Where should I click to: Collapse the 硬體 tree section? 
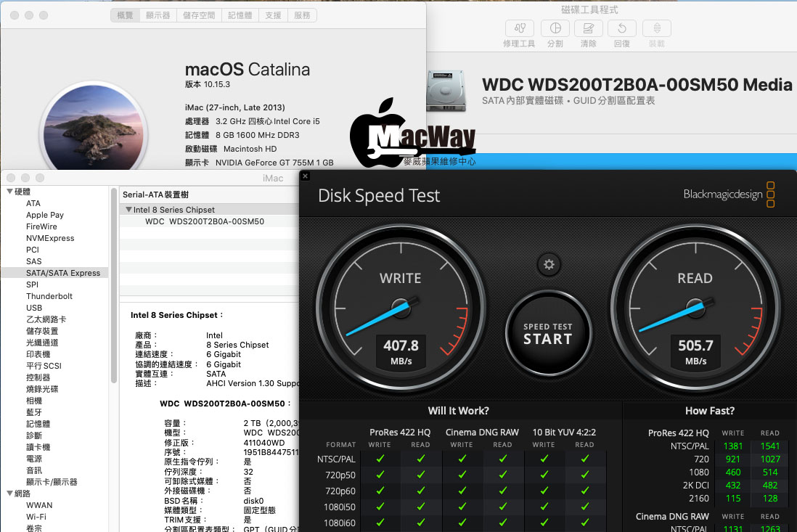click(9, 192)
